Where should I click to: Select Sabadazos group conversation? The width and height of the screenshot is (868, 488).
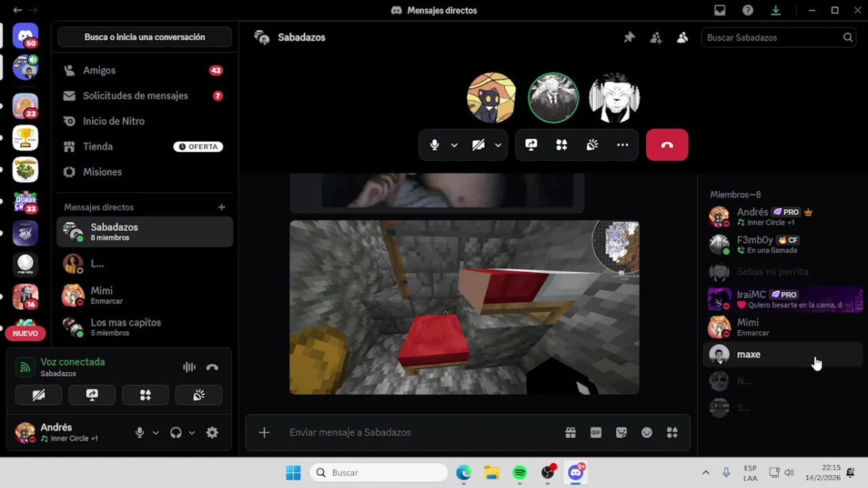[x=144, y=232]
